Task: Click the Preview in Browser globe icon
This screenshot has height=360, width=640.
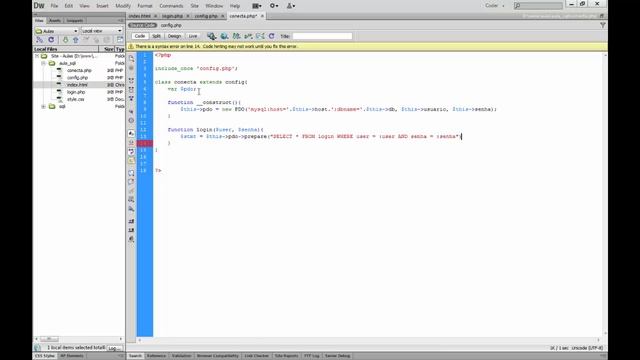Action: (x=224, y=36)
